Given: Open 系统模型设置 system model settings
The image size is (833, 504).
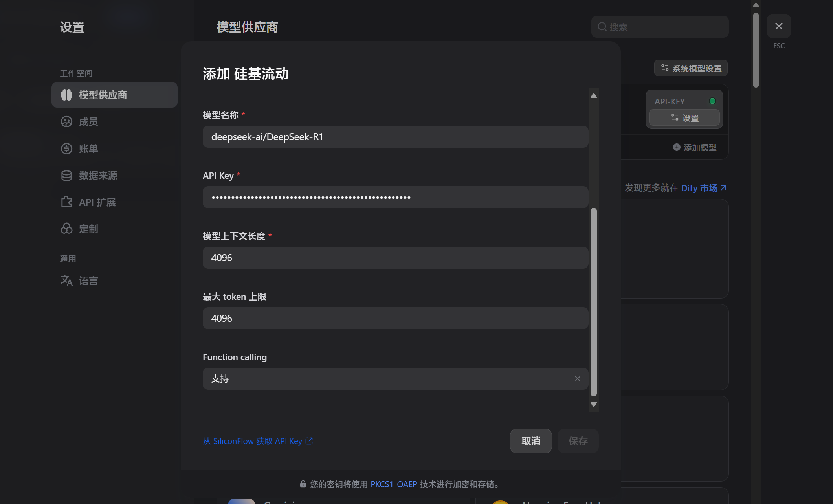Looking at the screenshot, I should tap(691, 68).
